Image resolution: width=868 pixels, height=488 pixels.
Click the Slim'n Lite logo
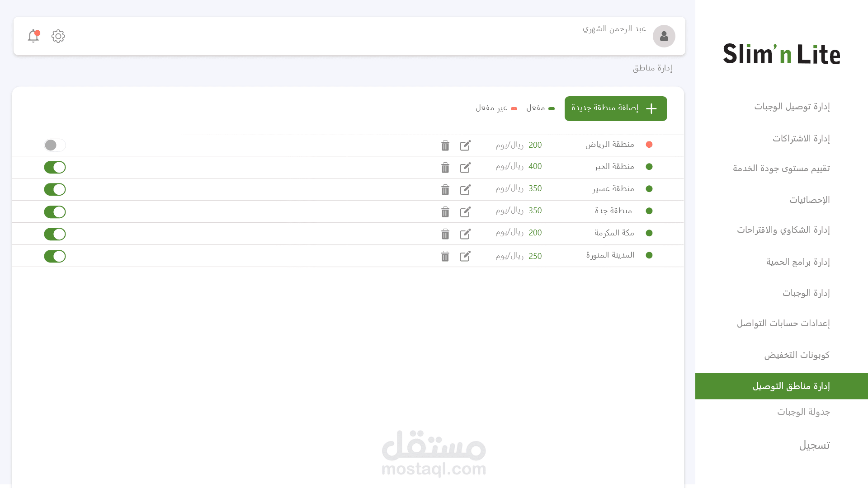tap(781, 54)
